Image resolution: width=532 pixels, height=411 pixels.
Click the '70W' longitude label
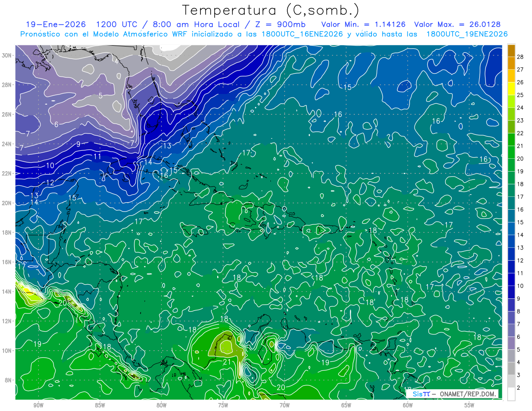(x=285, y=405)
